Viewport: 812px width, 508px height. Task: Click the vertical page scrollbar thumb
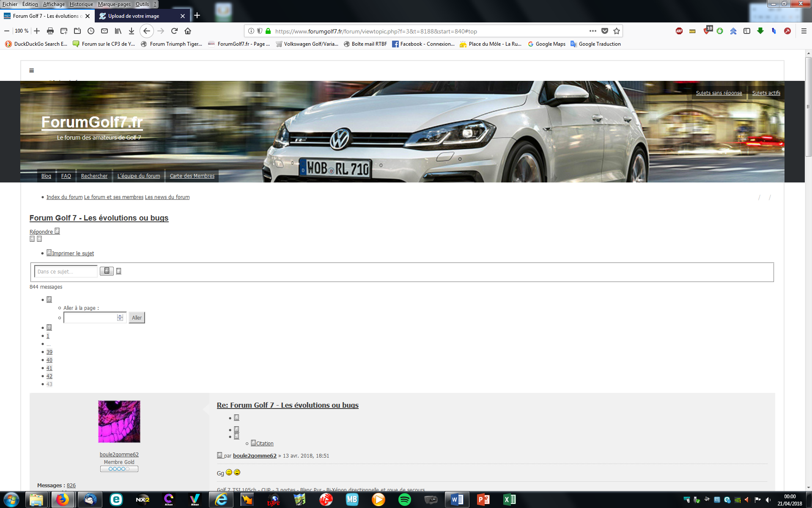pyautogui.click(x=808, y=107)
